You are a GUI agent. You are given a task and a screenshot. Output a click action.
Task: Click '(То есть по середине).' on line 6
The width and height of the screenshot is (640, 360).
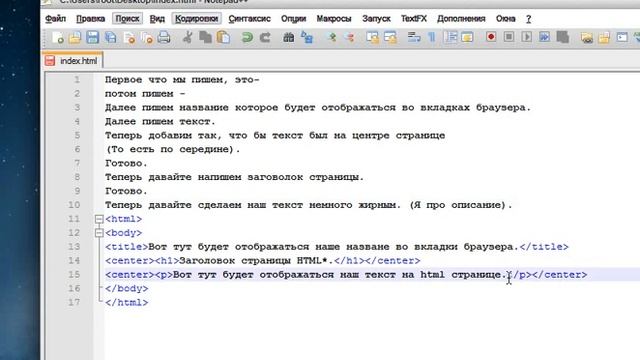(173, 149)
